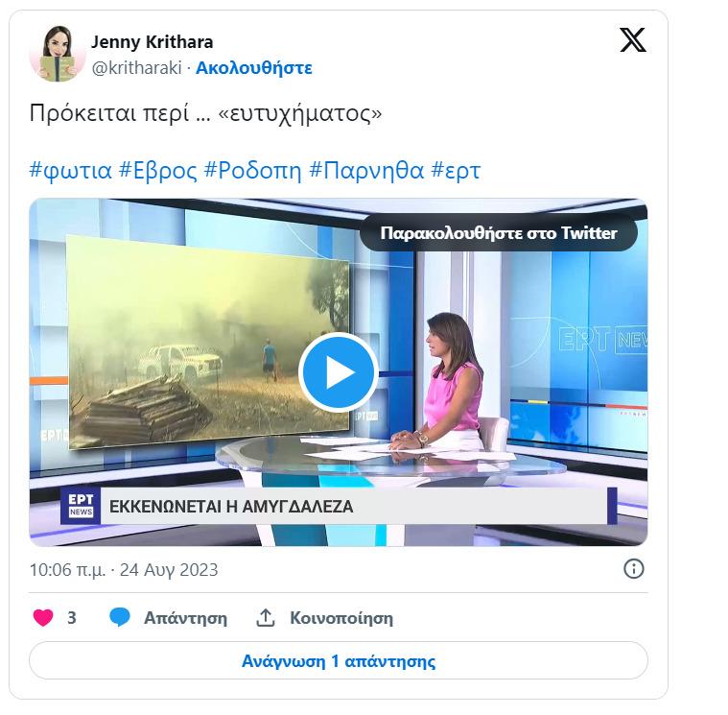
Task: Click the @kritharaki handle
Action: (x=136, y=68)
